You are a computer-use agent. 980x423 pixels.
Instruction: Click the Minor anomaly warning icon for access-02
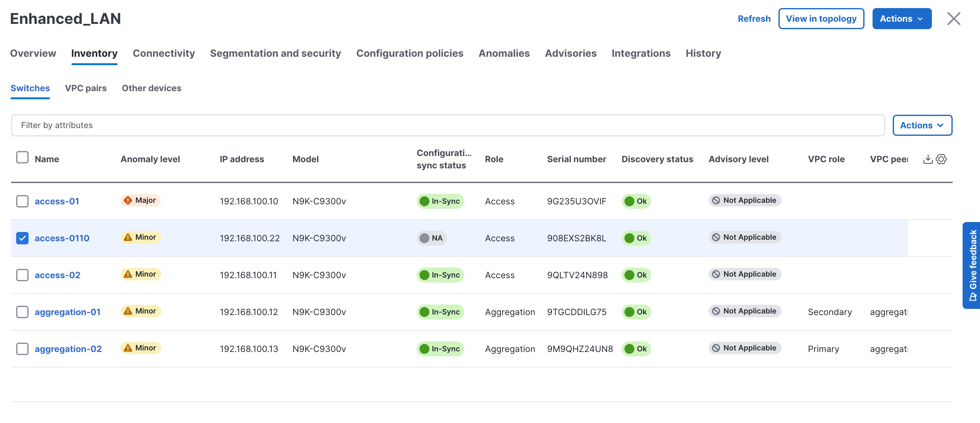(x=128, y=274)
